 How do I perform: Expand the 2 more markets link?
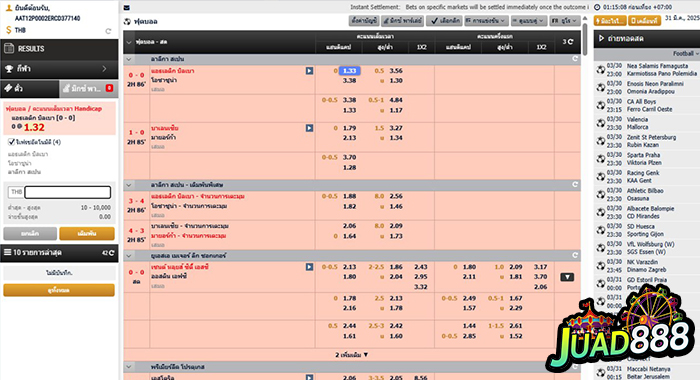pyautogui.click(x=352, y=355)
